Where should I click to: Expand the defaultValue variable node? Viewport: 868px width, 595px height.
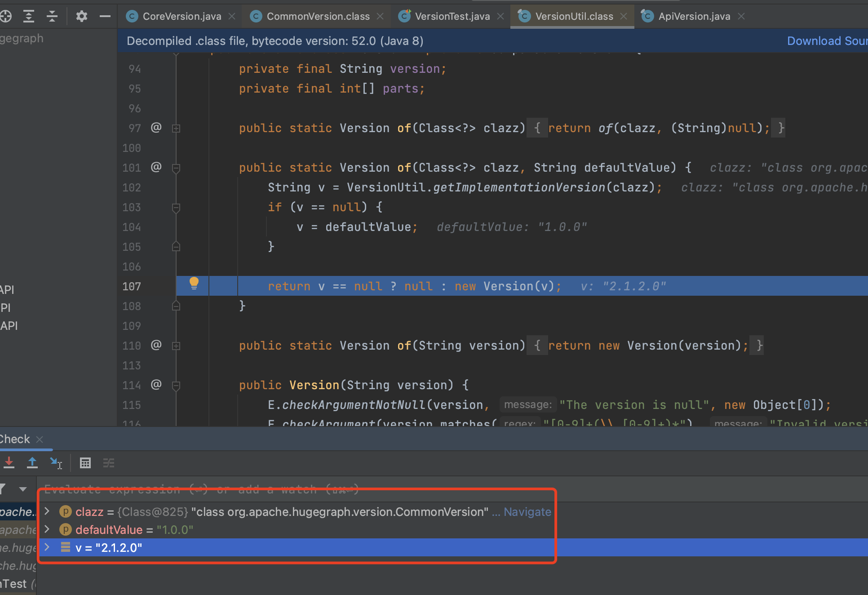point(47,529)
